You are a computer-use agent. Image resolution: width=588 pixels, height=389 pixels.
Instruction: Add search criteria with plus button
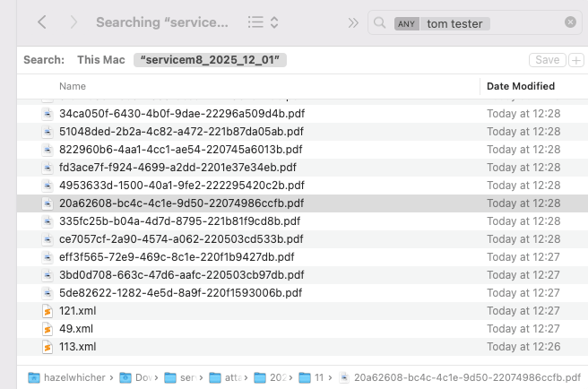point(575,60)
